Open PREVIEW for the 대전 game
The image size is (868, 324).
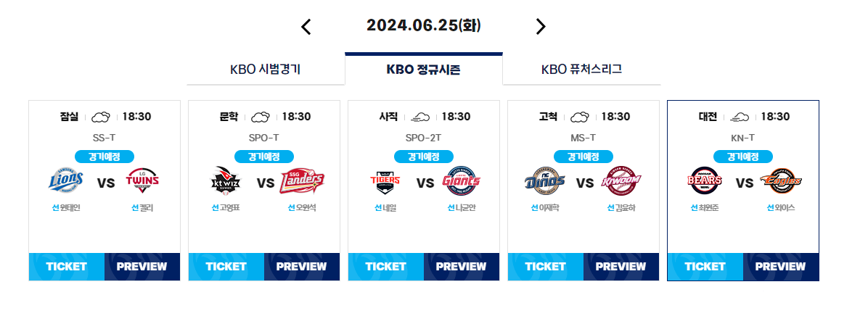(x=780, y=267)
